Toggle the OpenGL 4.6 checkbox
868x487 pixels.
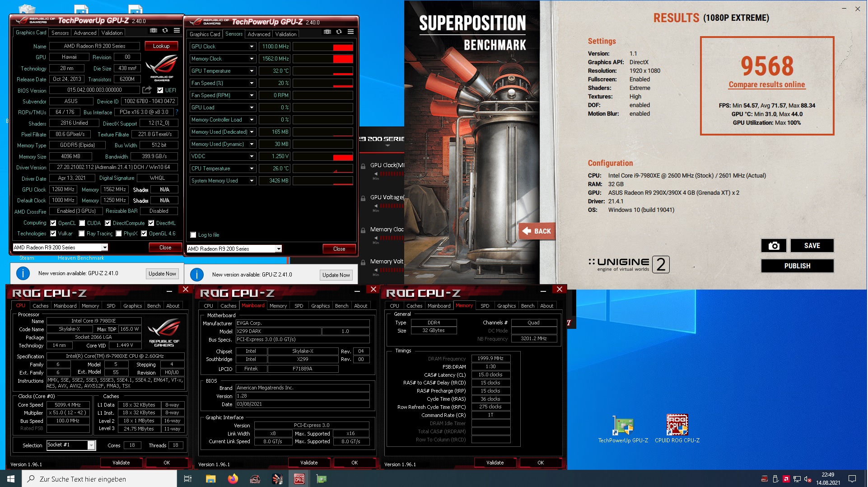coord(144,234)
